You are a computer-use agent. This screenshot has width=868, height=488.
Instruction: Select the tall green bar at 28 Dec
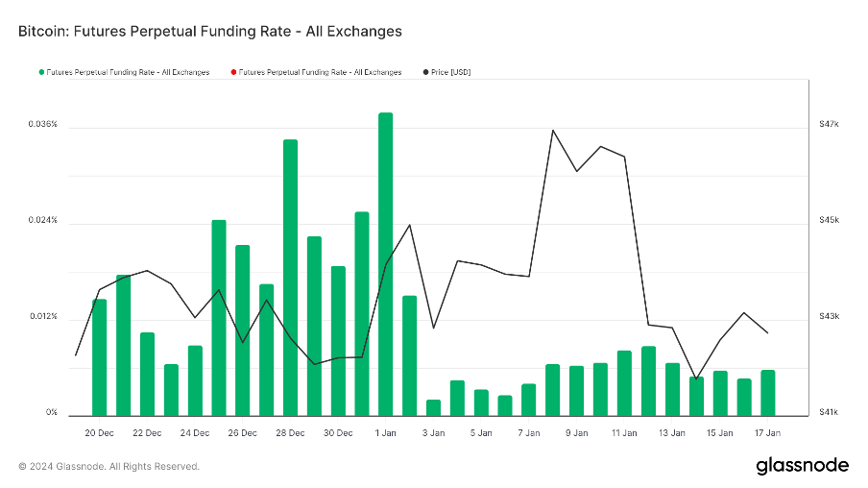pyautogui.click(x=290, y=279)
